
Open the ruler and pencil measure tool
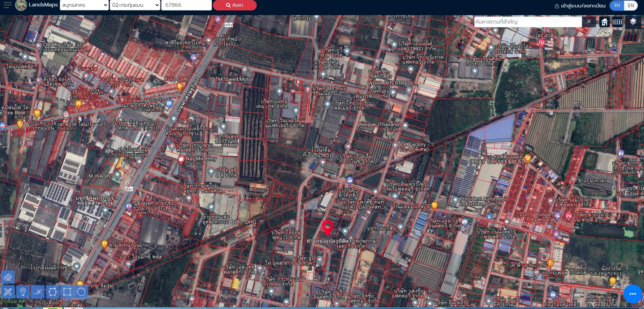click(8, 291)
